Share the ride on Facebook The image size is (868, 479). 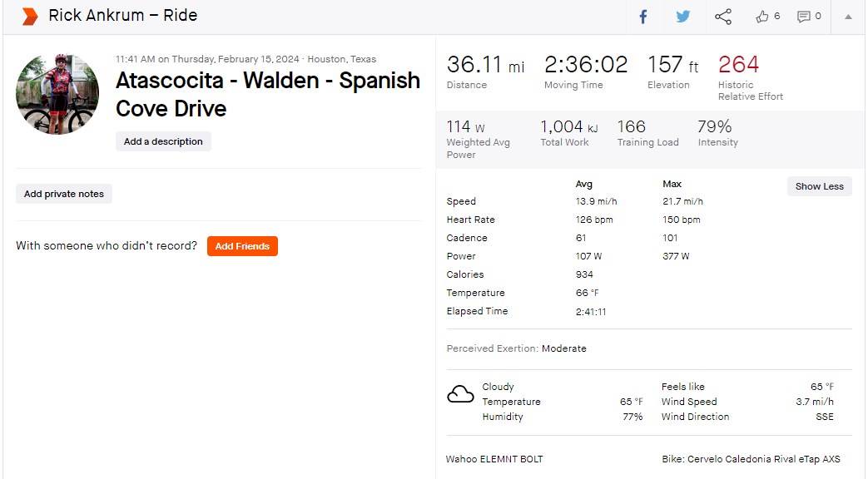[642, 17]
